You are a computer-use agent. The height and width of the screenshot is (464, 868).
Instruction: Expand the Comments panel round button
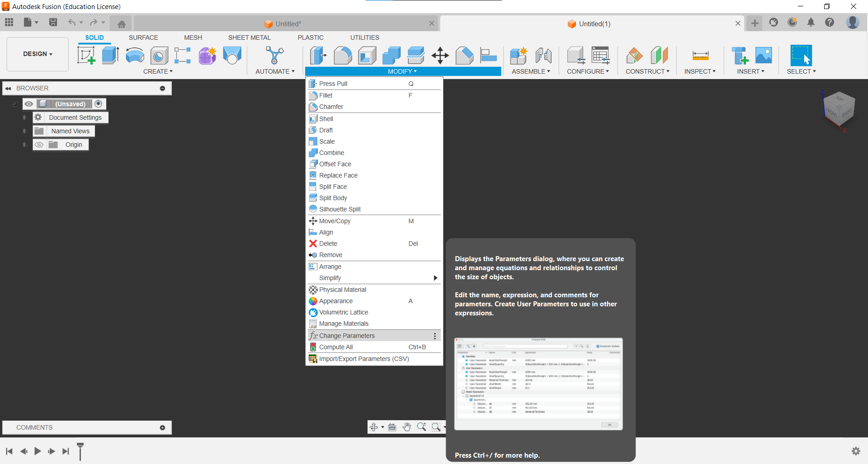click(x=162, y=427)
